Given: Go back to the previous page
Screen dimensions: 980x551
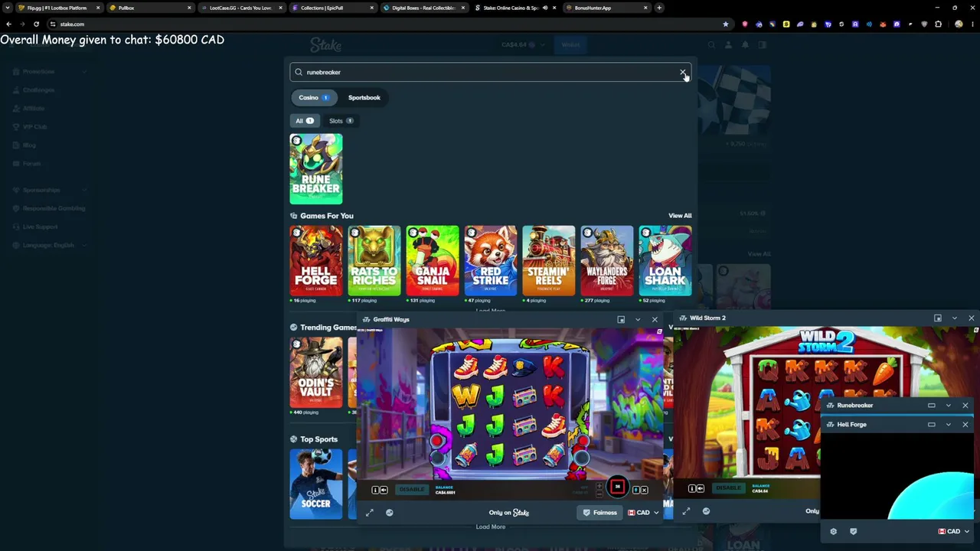Looking at the screenshot, I should coord(8,24).
